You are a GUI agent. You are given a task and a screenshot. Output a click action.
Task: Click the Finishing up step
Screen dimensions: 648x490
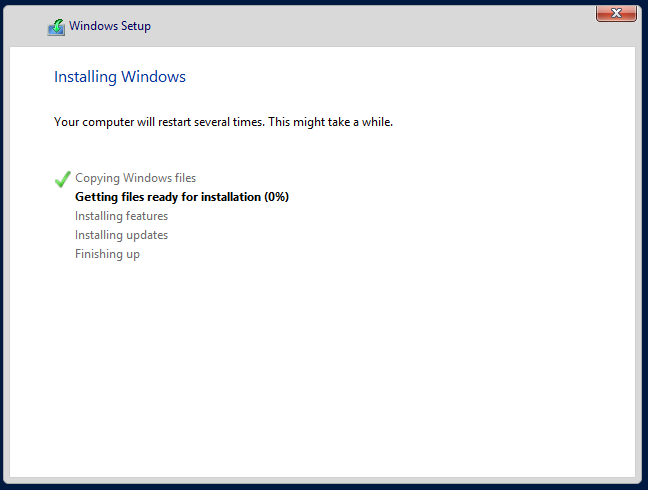coord(107,254)
